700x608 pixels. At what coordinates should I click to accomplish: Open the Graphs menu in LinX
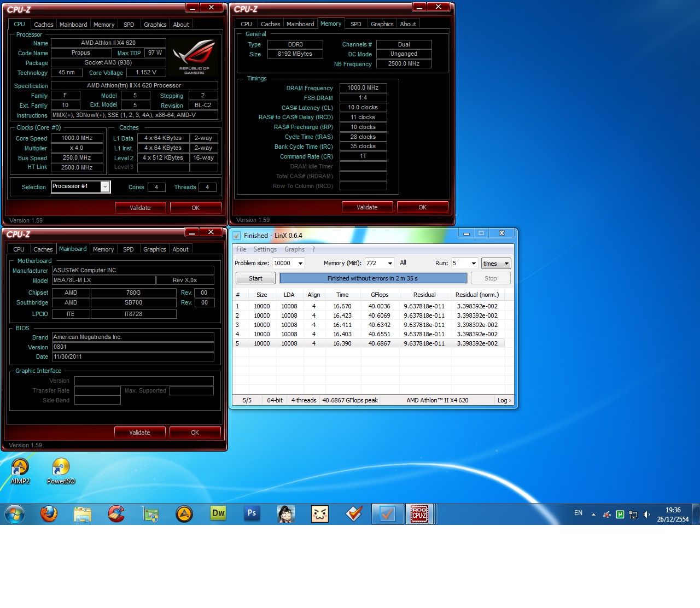[294, 249]
